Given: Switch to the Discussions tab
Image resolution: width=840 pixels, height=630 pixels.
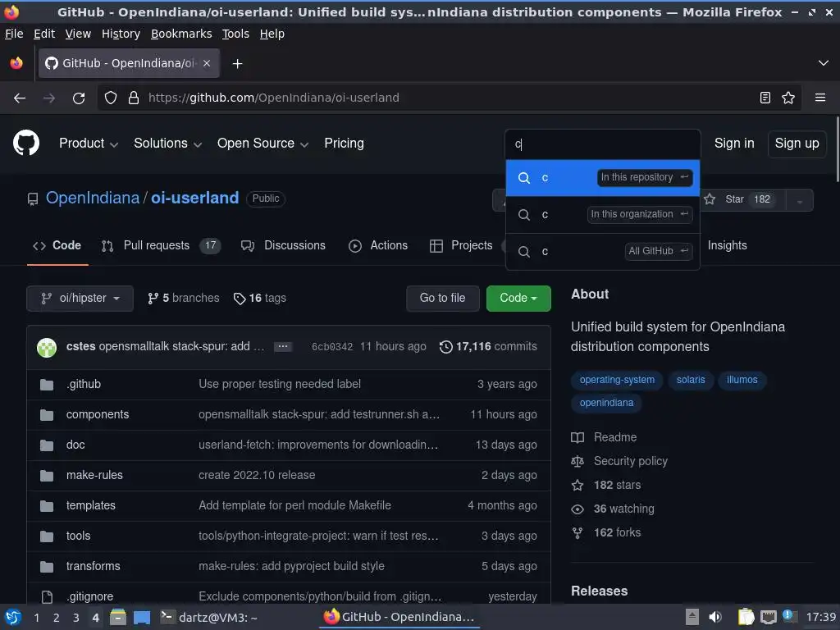Looking at the screenshot, I should [x=283, y=246].
